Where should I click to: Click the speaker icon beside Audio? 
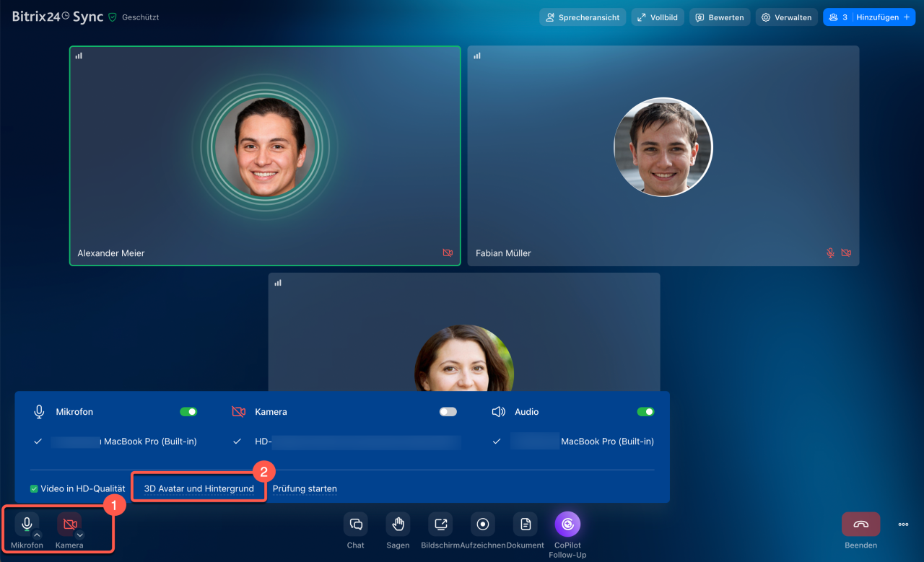point(498,412)
